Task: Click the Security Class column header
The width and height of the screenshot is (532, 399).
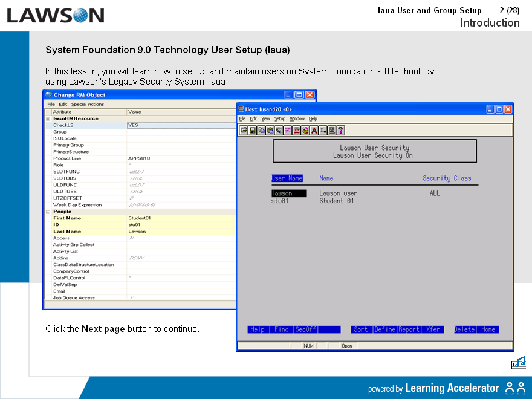Action: (447, 178)
